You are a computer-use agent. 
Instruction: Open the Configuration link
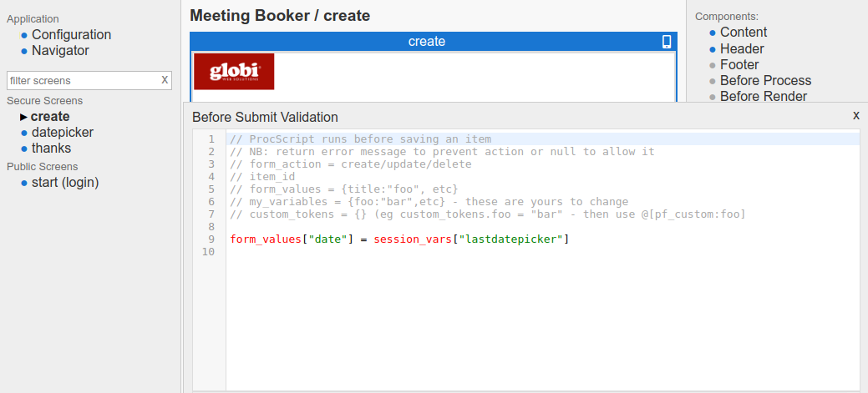pos(71,34)
